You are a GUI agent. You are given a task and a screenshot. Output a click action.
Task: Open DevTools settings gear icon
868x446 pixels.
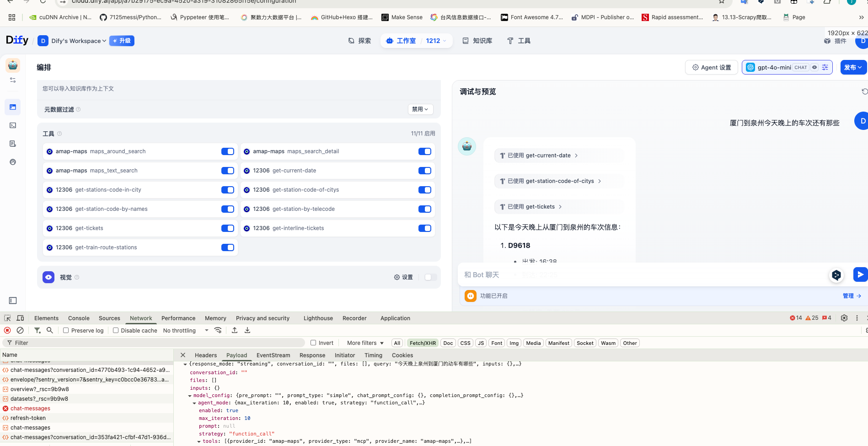(844, 318)
